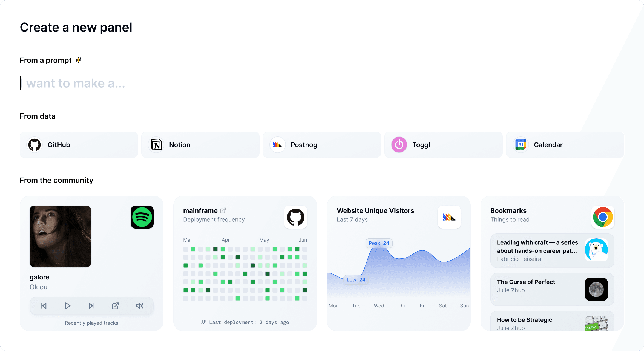The width and height of the screenshot is (644, 351).
Task: Click GitHub logo on mainframe panel
Action: (295, 217)
